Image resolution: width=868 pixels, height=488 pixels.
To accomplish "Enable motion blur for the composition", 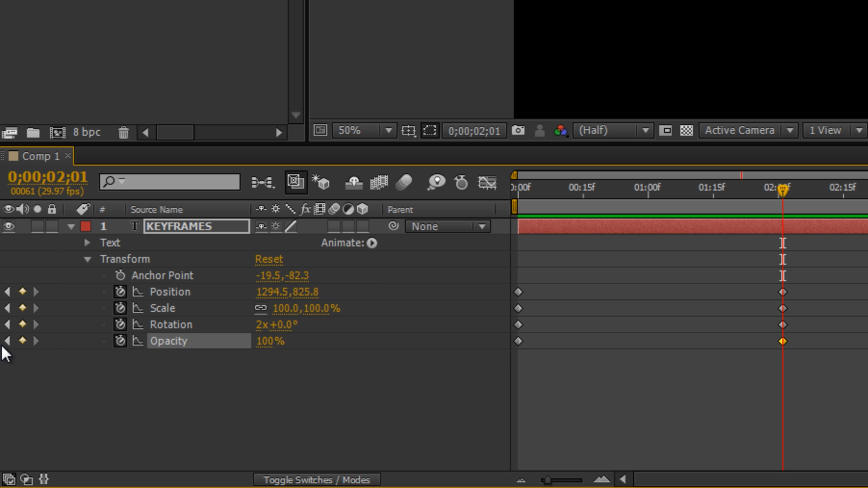I will pyautogui.click(x=404, y=182).
